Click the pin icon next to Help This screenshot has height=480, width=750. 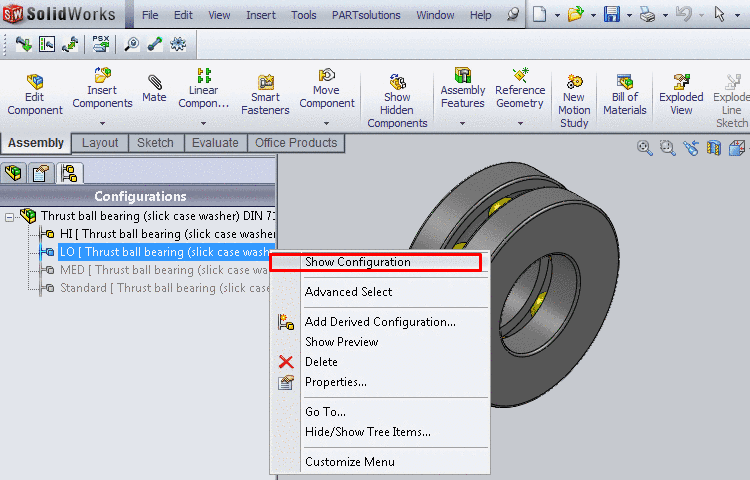coord(513,15)
